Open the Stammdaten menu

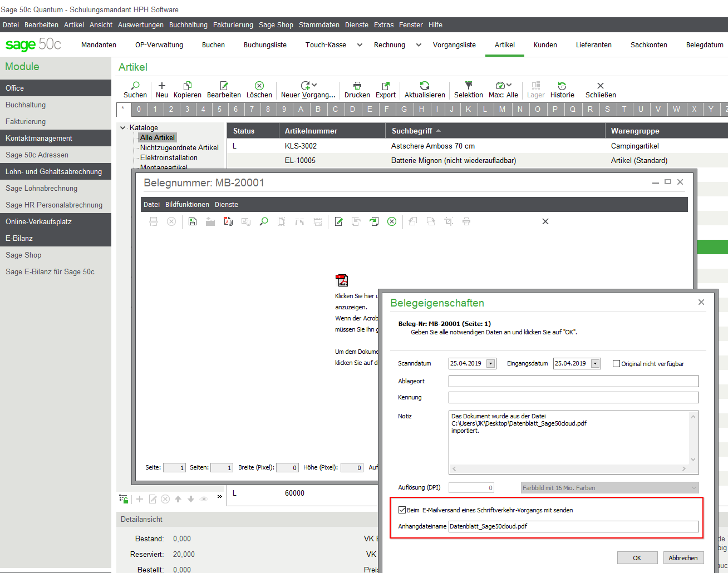point(319,24)
